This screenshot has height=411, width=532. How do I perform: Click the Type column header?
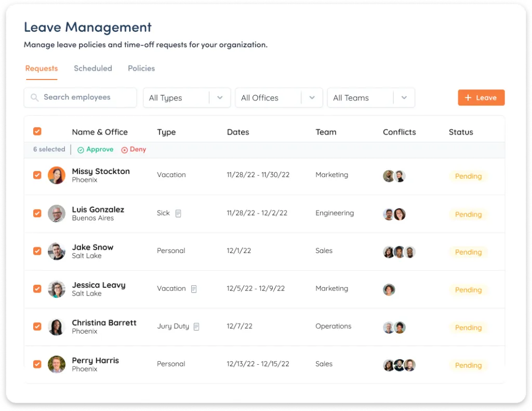point(166,132)
